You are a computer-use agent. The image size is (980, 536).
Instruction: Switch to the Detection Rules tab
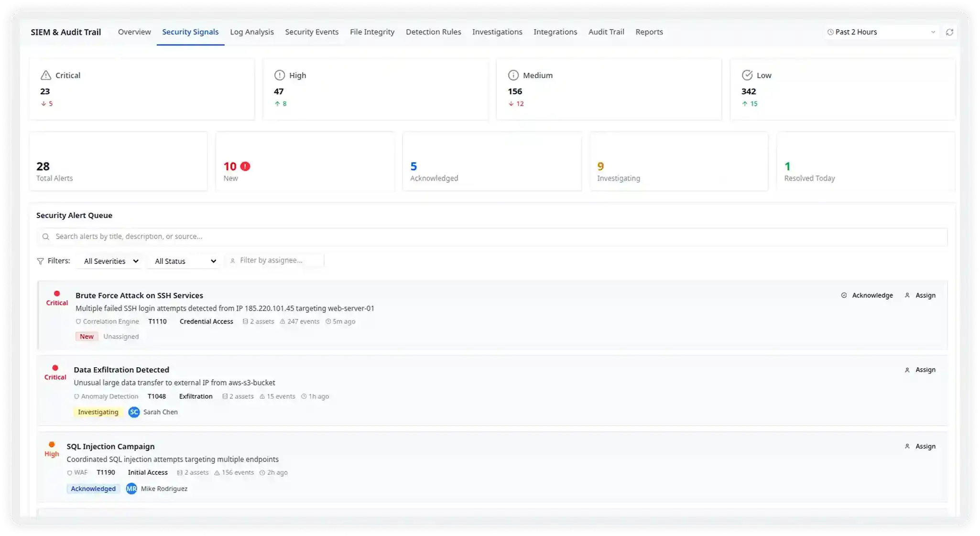(433, 32)
